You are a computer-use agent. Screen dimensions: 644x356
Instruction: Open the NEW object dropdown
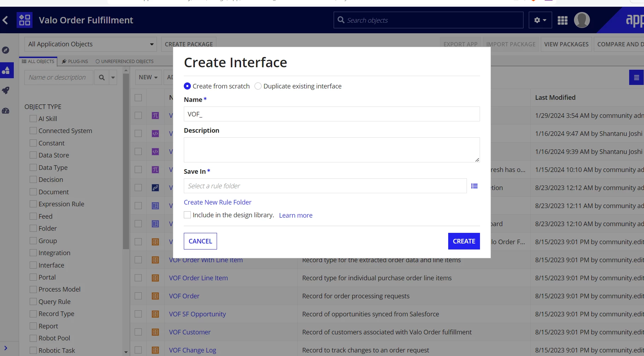tap(148, 77)
